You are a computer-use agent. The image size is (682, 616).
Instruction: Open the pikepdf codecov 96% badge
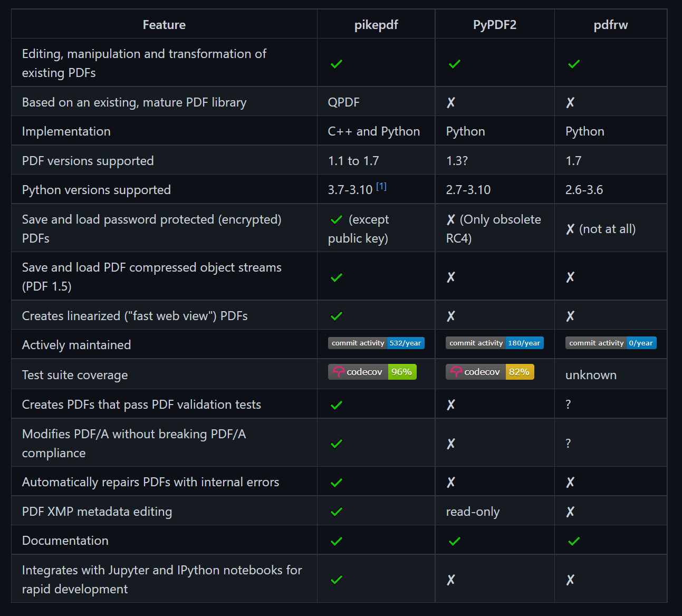[372, 372]
